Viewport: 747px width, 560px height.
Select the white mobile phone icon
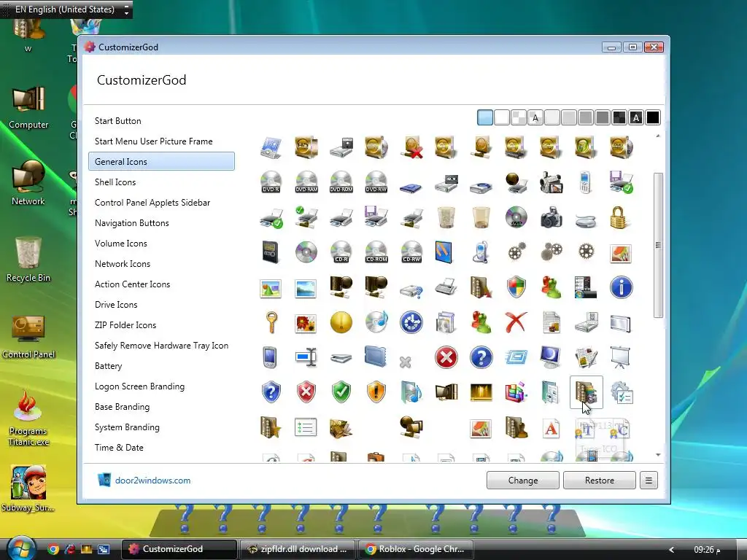(586, 182)
